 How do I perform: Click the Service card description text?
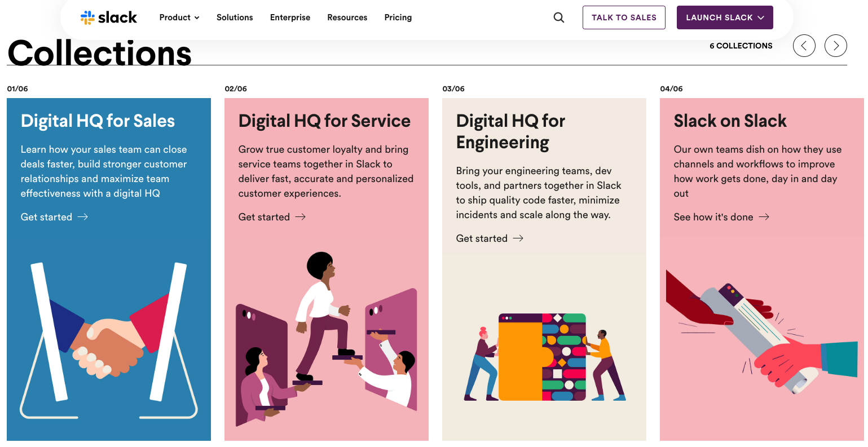click(x=326, y=171)
